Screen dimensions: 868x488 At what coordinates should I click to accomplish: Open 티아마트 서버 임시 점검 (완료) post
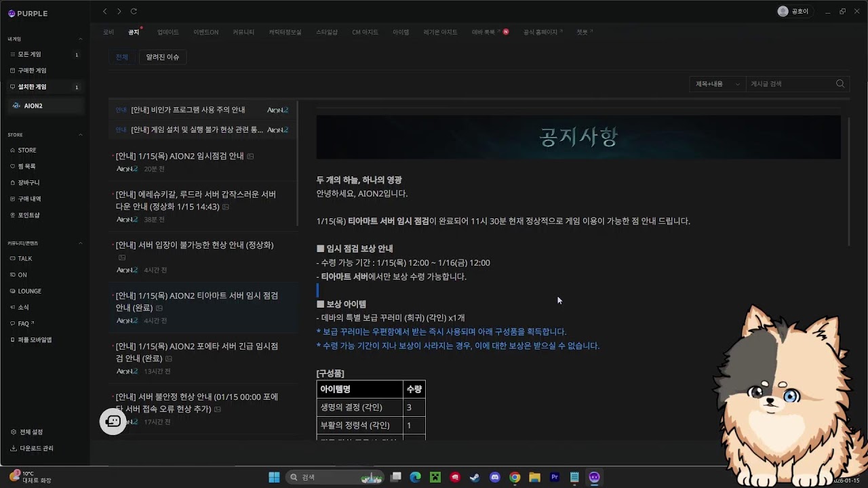click(202, 308)
